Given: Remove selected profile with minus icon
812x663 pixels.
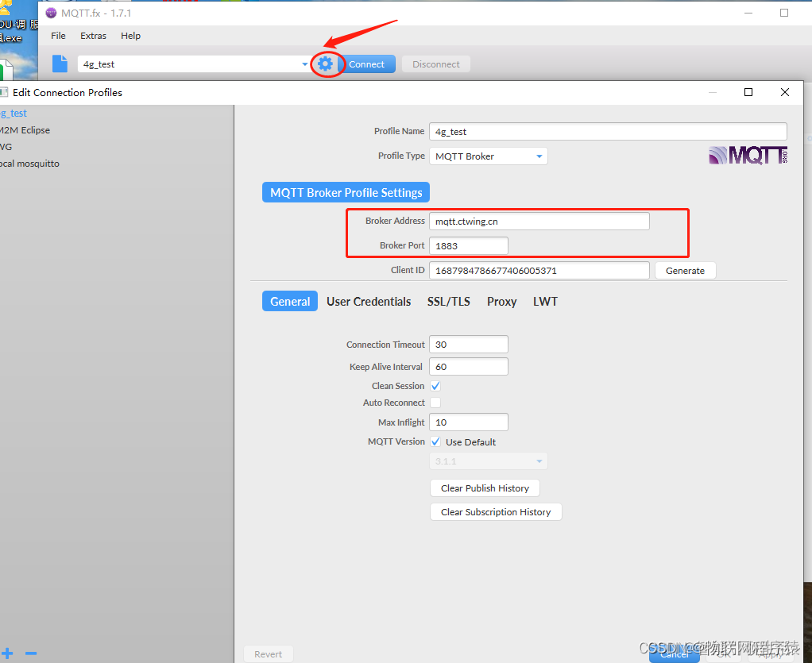Looking at the screenshot, I should [31, 653].
